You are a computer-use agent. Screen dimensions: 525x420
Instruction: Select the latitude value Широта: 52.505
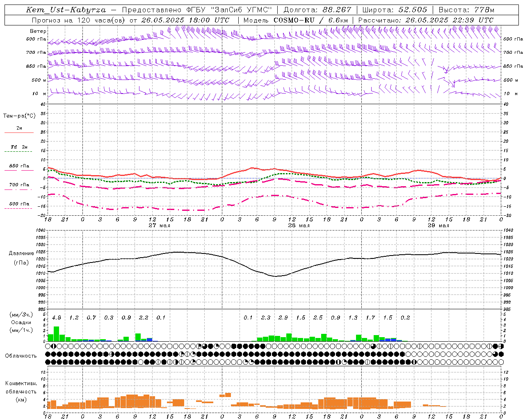point(394,10)
